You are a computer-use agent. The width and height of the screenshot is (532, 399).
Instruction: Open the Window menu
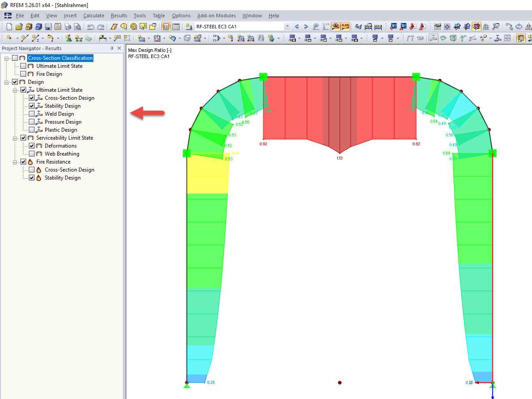pos(252,16)
